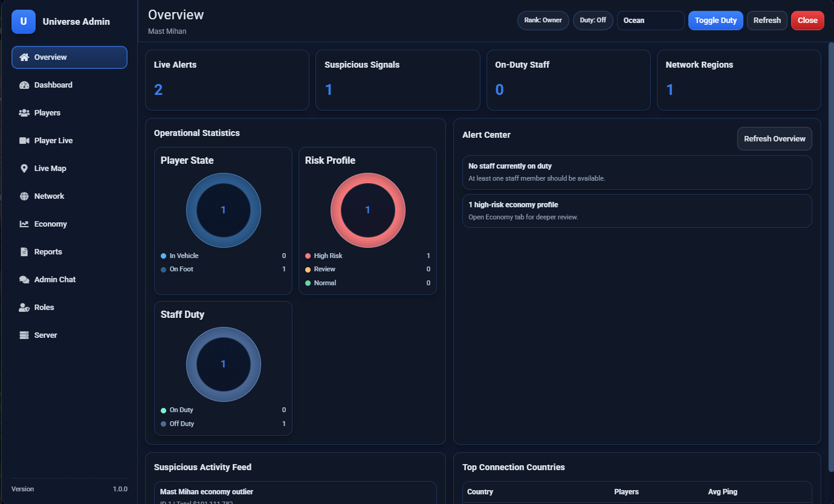
Task: Click the Rank: Owner badge
Action: [543, 21]
